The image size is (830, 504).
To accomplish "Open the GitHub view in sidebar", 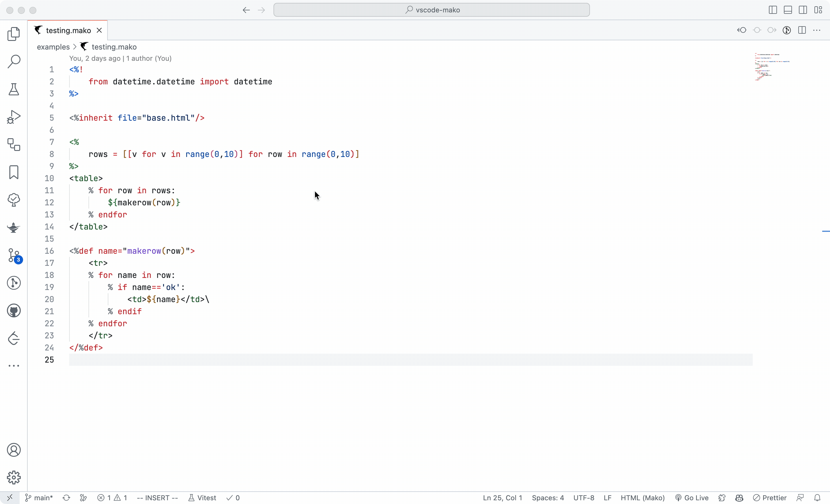I will (14, 311).
